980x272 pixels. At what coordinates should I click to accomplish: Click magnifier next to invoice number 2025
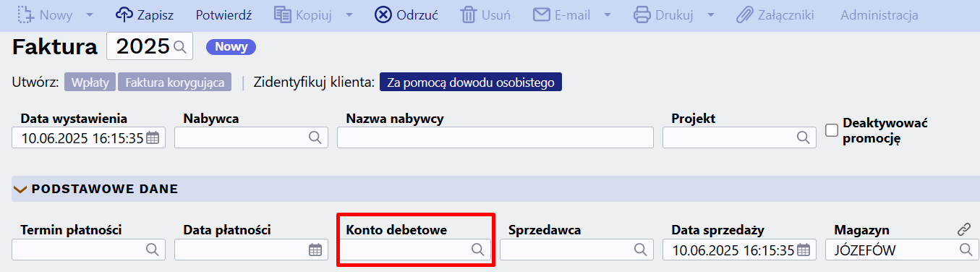tap(180, 47)
